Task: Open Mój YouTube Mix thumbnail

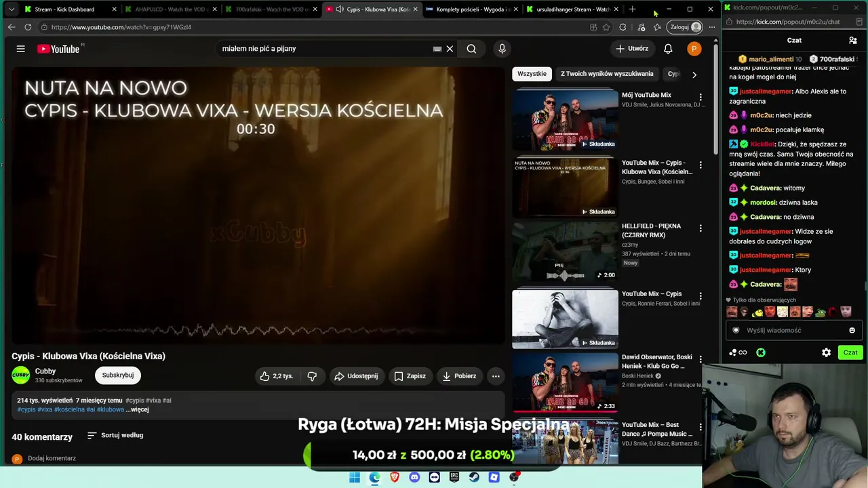Action: (x=565, y=119)
